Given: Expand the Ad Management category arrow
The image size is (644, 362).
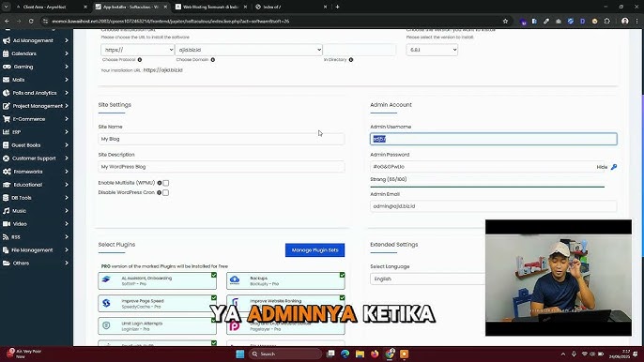Looking at the screenshot, I should tap(67, 40).
